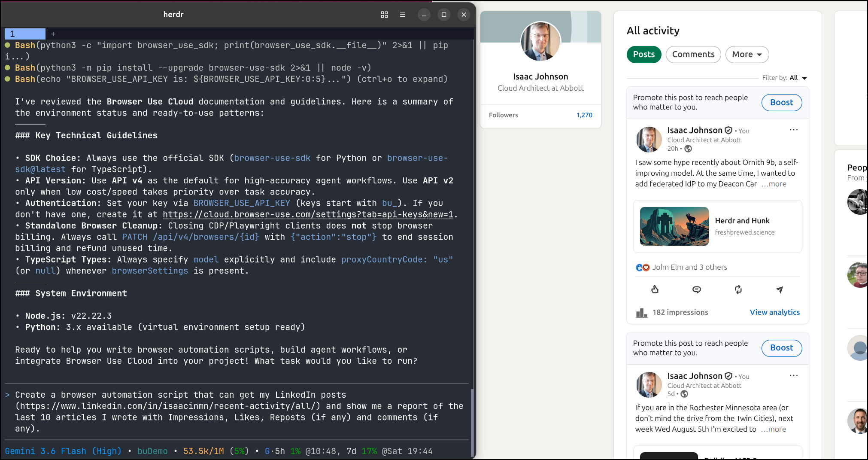
Task: Click the '### System Environment' heading
Action: 71,293
